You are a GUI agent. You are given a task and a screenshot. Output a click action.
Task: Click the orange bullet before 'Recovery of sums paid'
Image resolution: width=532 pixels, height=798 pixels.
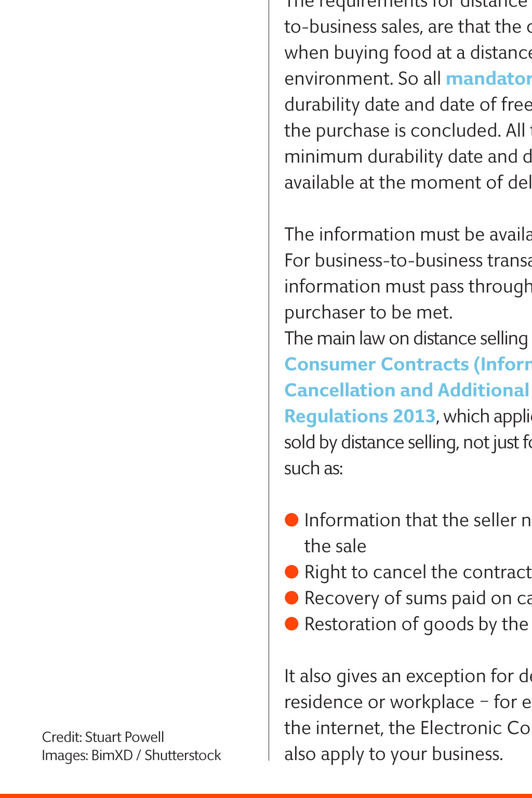pos(291,597)
